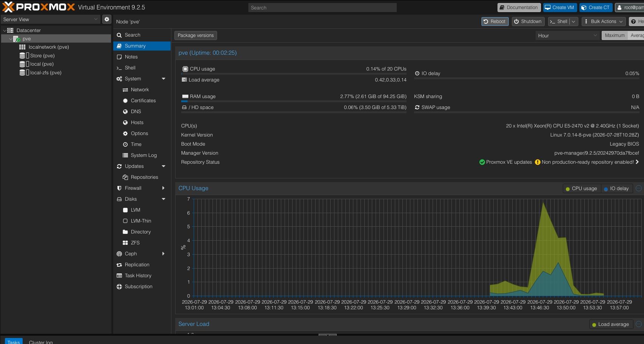The height and width of the screenshot is (344, 644).
Task: Open the Ceph menu icon in sidebar
Action: (x=119, y=254)
